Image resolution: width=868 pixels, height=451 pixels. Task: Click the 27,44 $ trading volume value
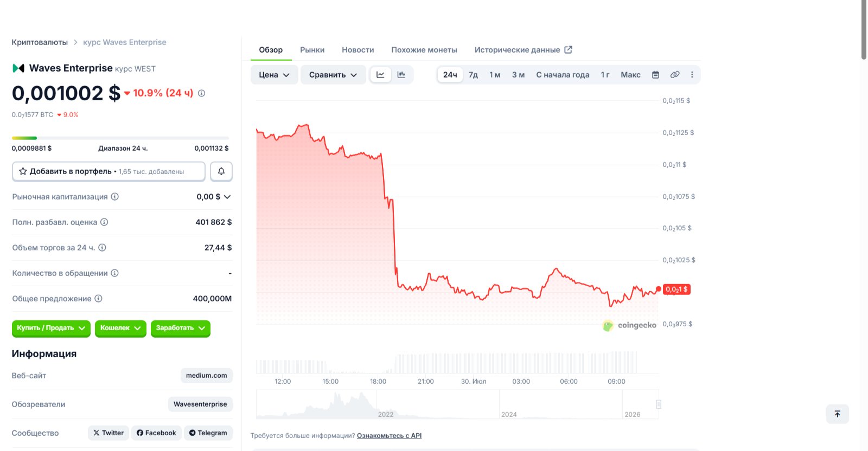tap(218, 248)
